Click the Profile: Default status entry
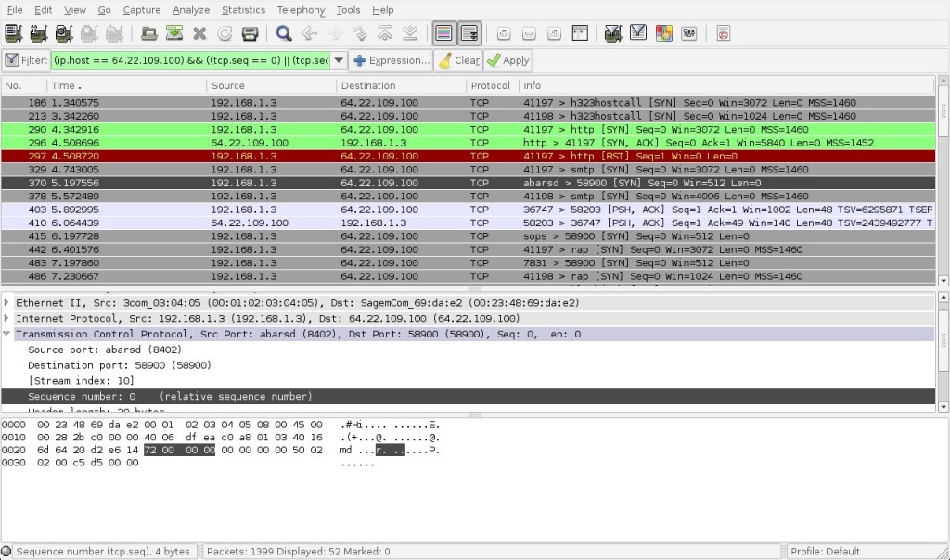 click(x=825, y=552)
